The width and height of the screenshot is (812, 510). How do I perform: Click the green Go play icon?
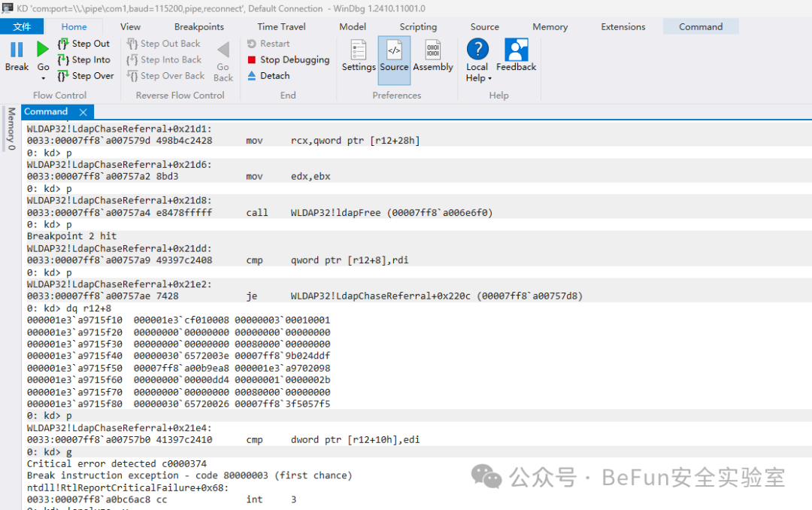point(42,49)
